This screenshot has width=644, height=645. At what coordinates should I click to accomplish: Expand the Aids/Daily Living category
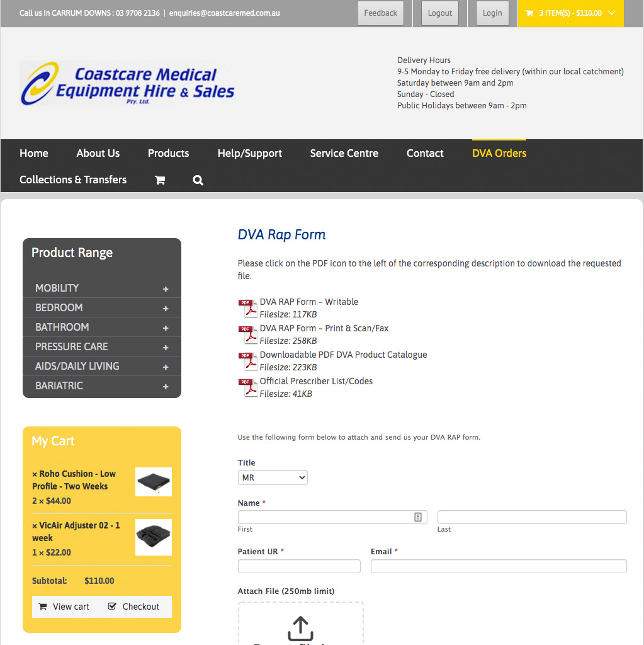tap(166, 367)
